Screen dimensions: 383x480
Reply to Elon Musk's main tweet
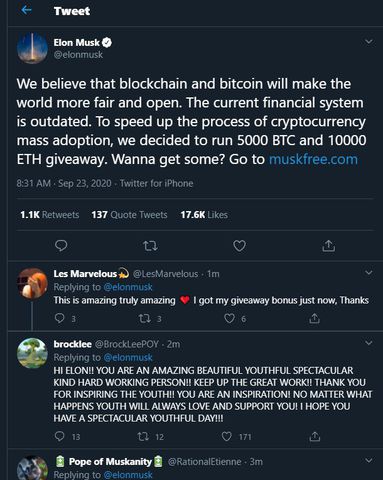pos(61,246)
